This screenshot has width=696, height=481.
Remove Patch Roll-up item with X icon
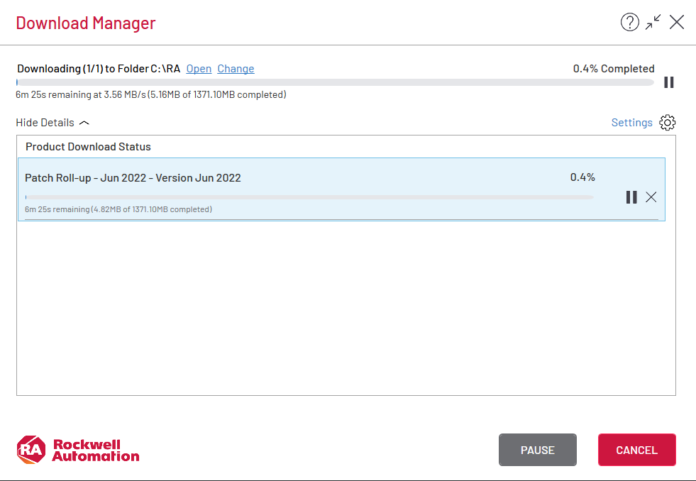[x=651, y=197]
